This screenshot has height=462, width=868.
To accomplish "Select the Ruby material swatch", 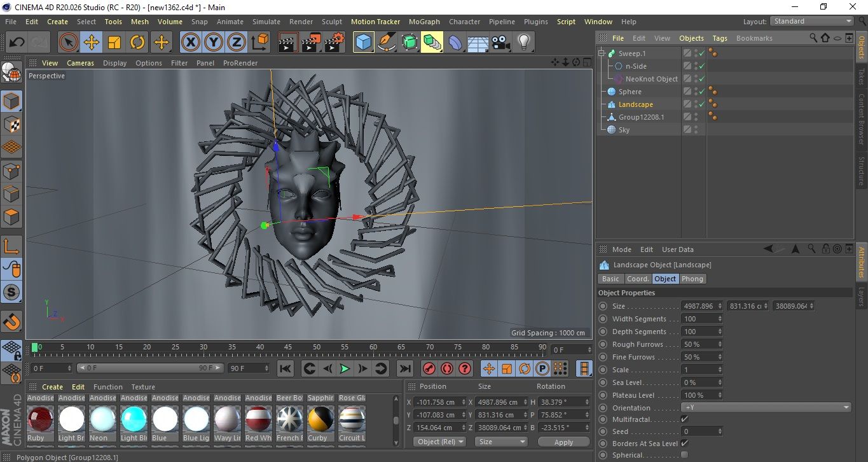I will point(41,419).
